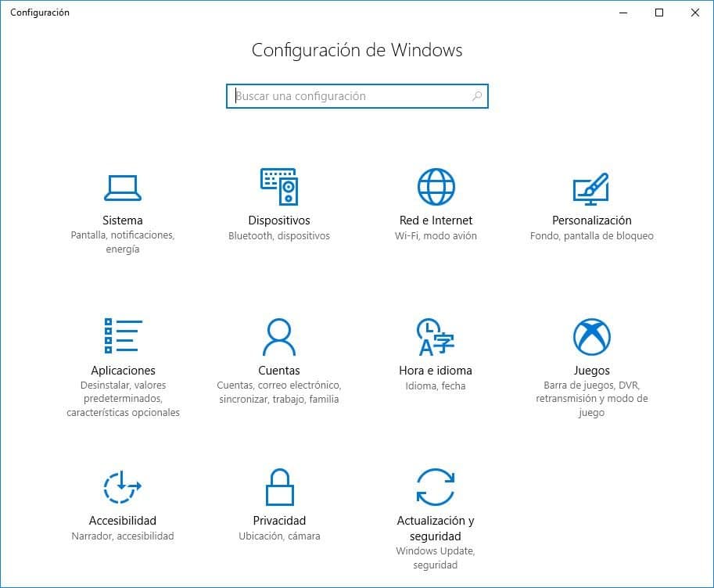Click the Bluetooth, dispositivos subtitle
Screen dimensions: 714x588
tap(279, 235)
